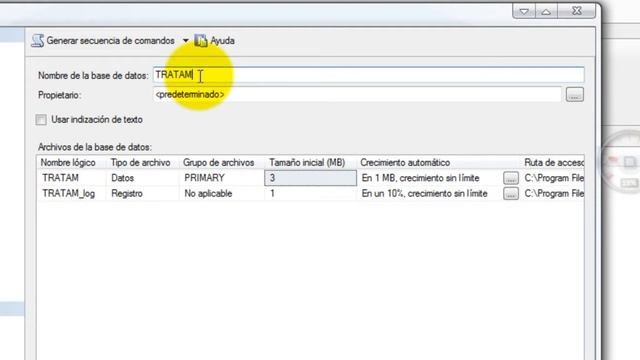640x360 pixels.
Task: Click the PRIMARY filegroup cell
Action: [222, 178]
